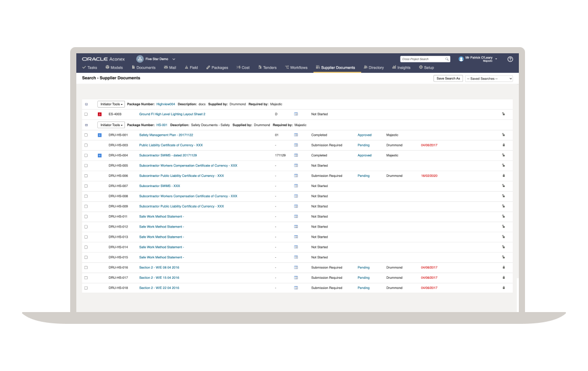This screenshot has width=588, height=371.
Task: Open the first Initiator Tools dropdown
Action: click(111, 104)
